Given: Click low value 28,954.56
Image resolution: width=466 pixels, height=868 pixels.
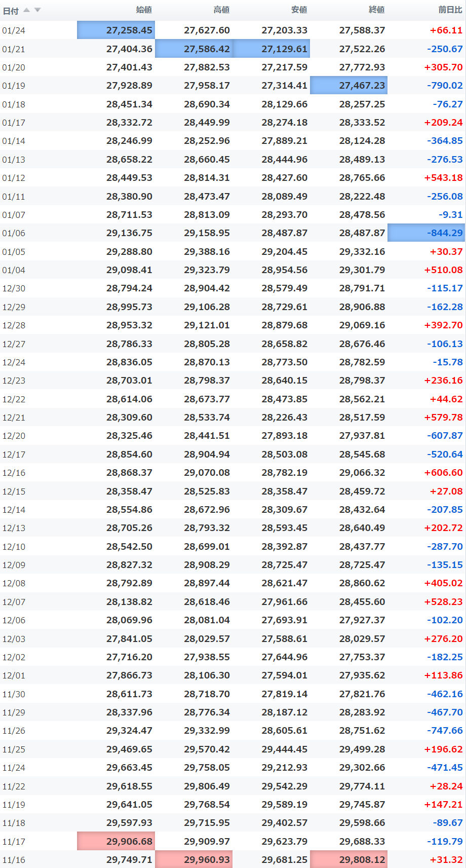Looking at the screenshot, I should [284, 270].
